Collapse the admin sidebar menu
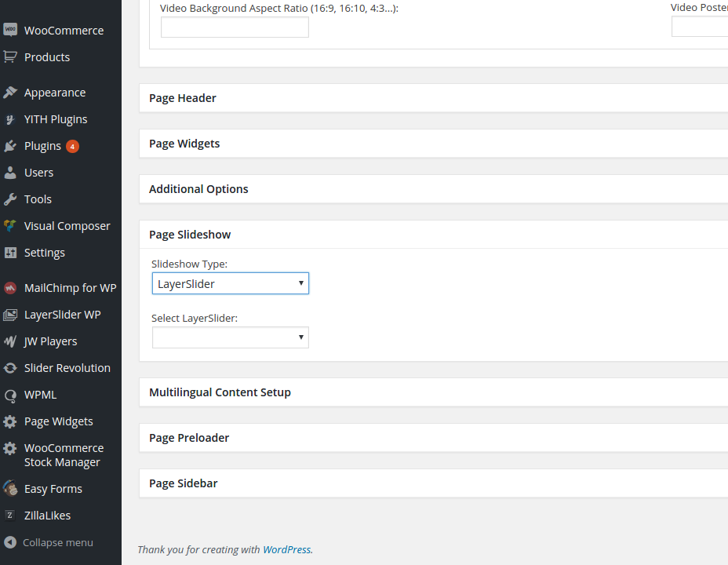728x565 pixels. click(x=57, y=542)
